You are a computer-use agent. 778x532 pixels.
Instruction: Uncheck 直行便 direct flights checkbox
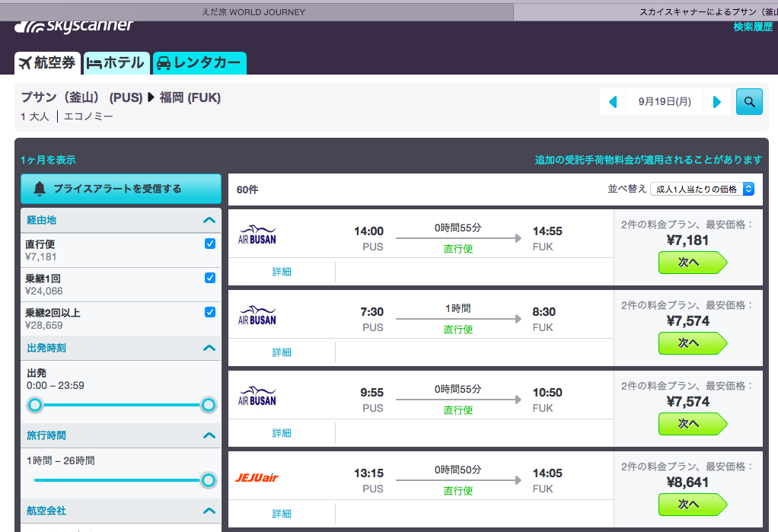click(x=210, y=244)
